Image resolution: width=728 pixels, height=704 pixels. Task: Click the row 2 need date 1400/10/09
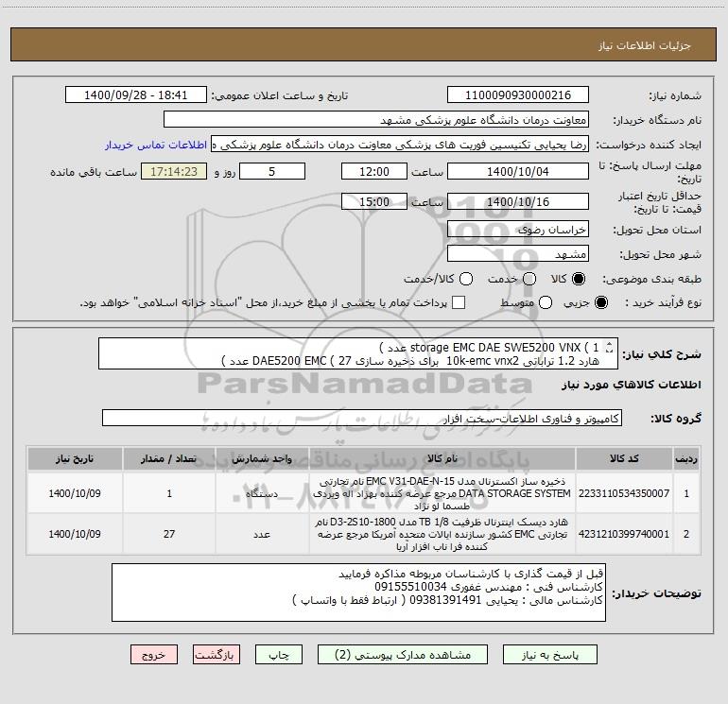click(x=75, y=534)
